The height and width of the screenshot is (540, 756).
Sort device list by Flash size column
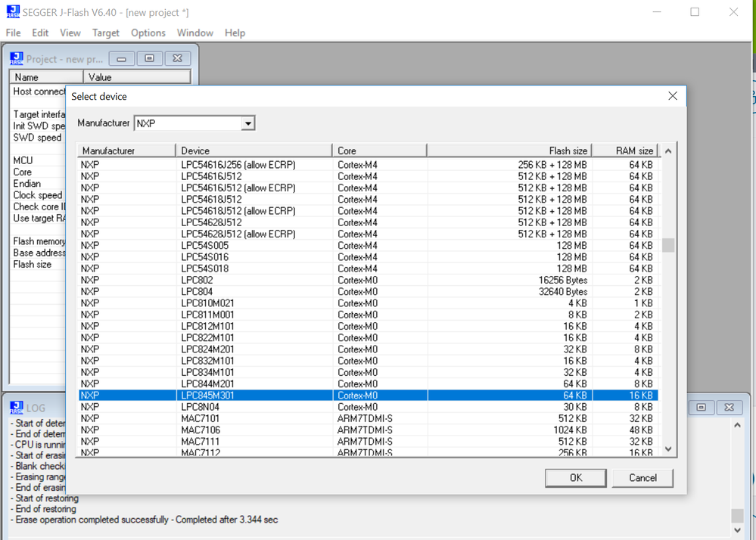[509, 151]
